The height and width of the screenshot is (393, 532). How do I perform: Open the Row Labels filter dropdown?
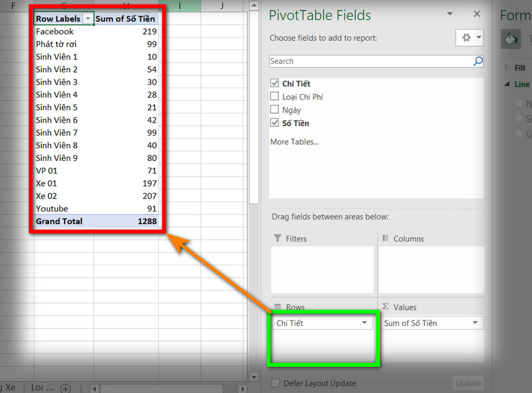point(88,19)
